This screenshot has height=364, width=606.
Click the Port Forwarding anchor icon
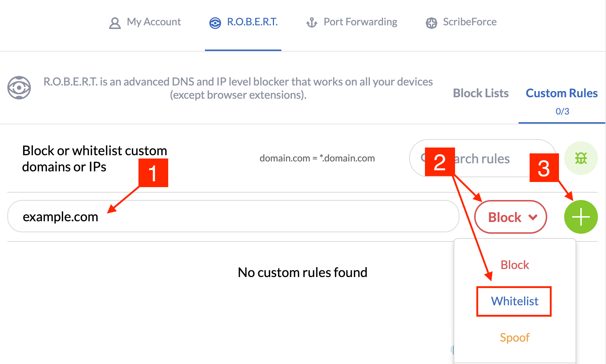point(311,22)
